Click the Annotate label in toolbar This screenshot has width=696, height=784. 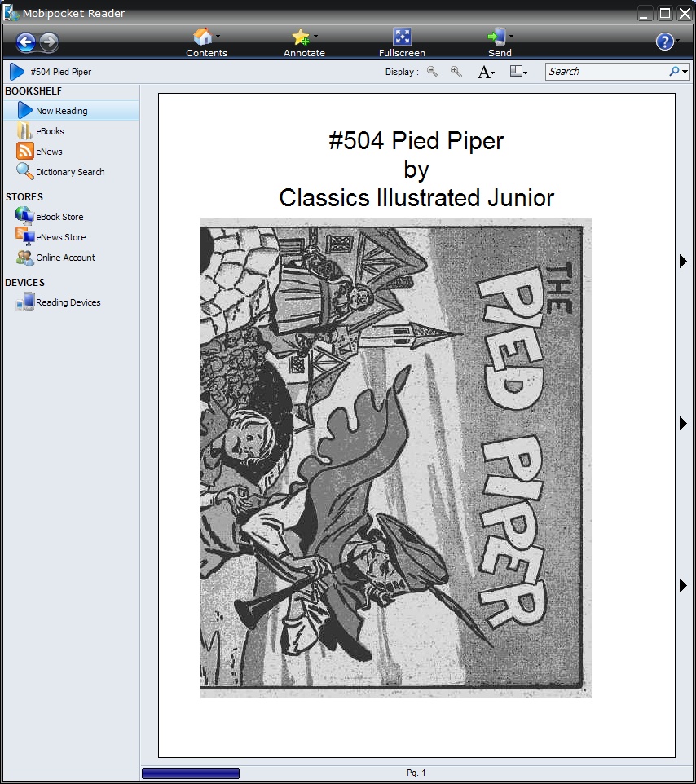click(x=304, y=53)
